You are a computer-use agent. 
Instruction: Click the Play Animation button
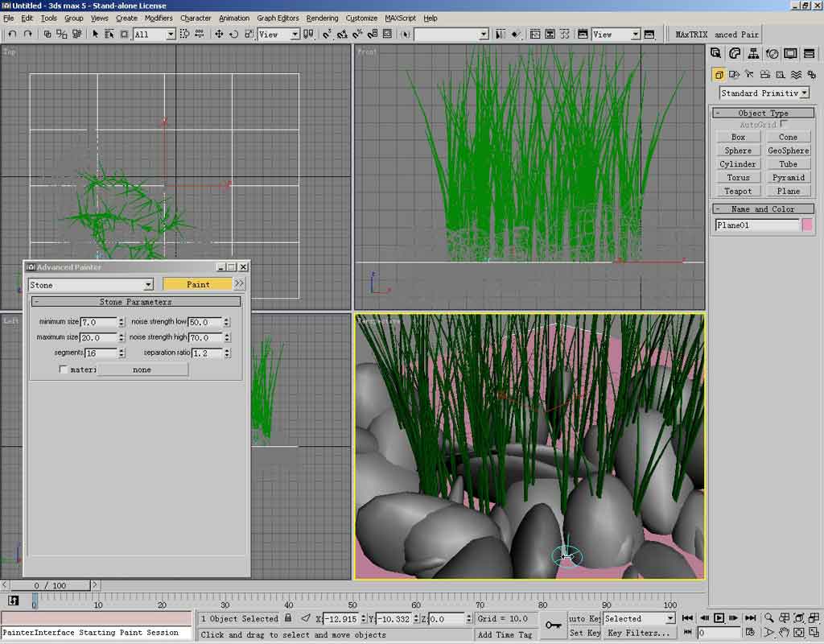click(x=719, y=618)
